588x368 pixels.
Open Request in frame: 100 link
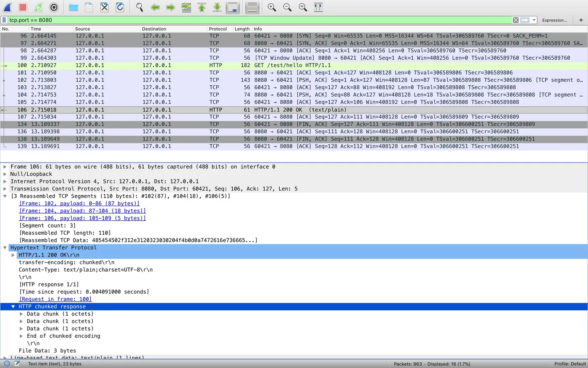pos(55,299)
